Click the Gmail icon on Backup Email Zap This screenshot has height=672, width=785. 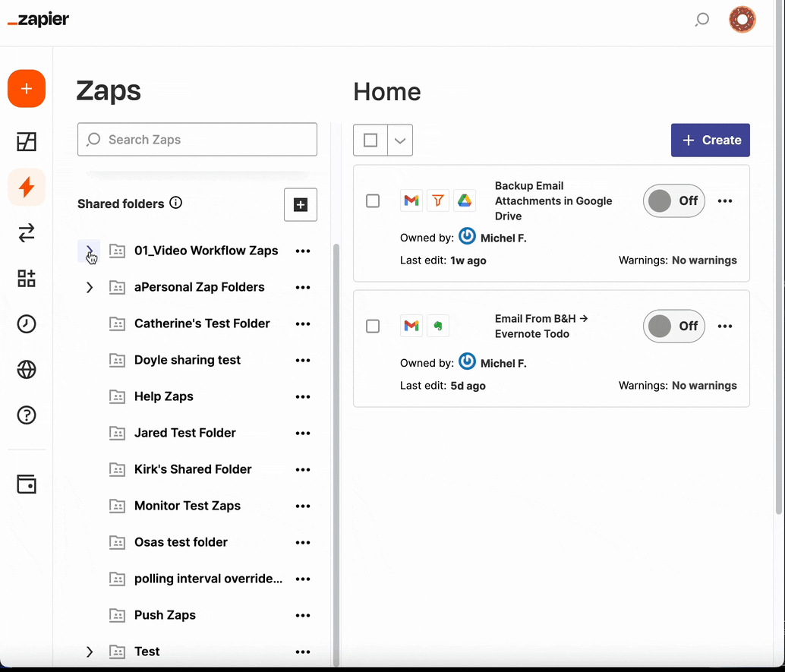point(411,200)
